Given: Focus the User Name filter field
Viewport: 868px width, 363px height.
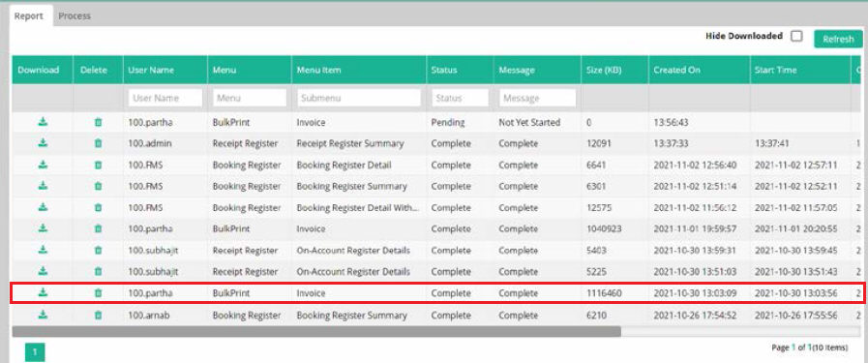Looking at the screenshot, I should tap(165, 98).
